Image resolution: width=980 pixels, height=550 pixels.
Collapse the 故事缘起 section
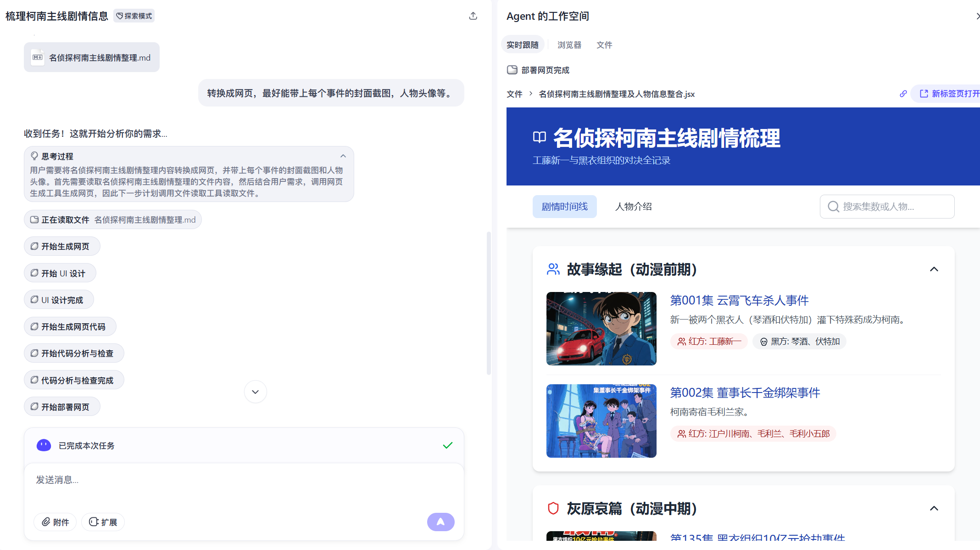pyautogui.click(x=934, y=269)
